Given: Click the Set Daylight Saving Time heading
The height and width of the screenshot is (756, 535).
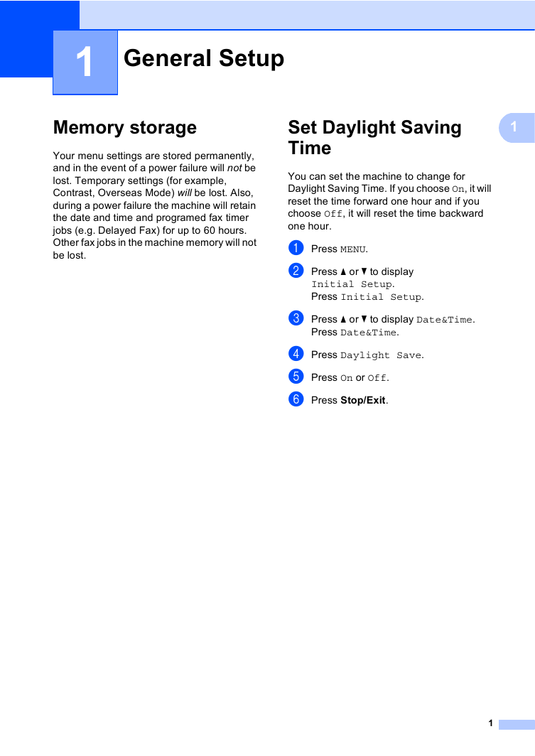Looking at the screenshot, I should [374, 137].
